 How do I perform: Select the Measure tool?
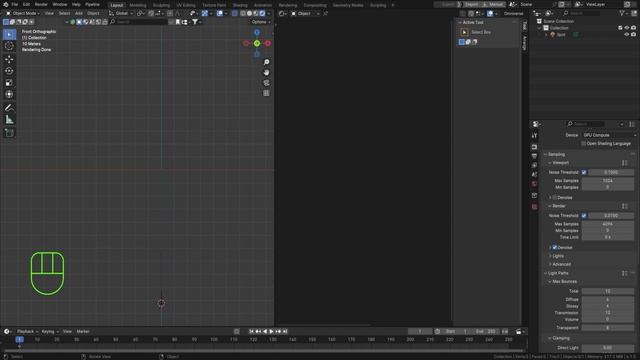9,120
